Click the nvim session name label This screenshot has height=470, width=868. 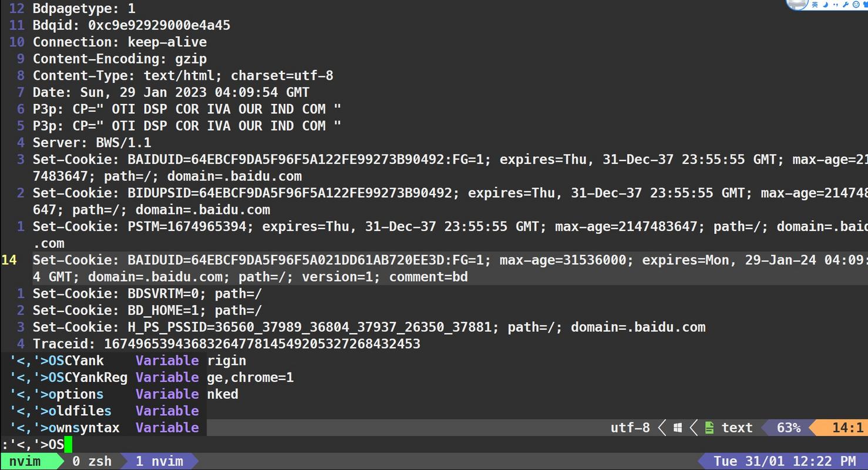point(25,461)
